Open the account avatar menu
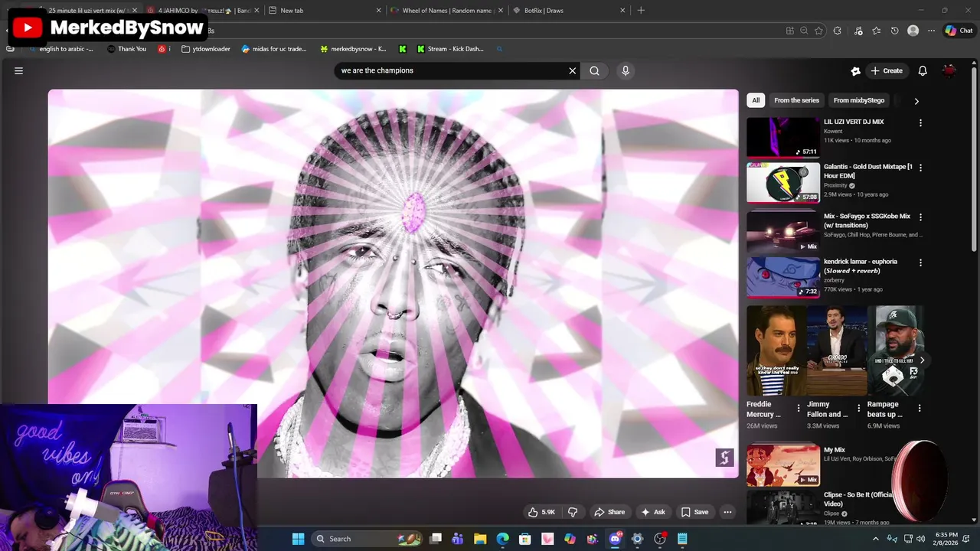 (x=949, y=70)
